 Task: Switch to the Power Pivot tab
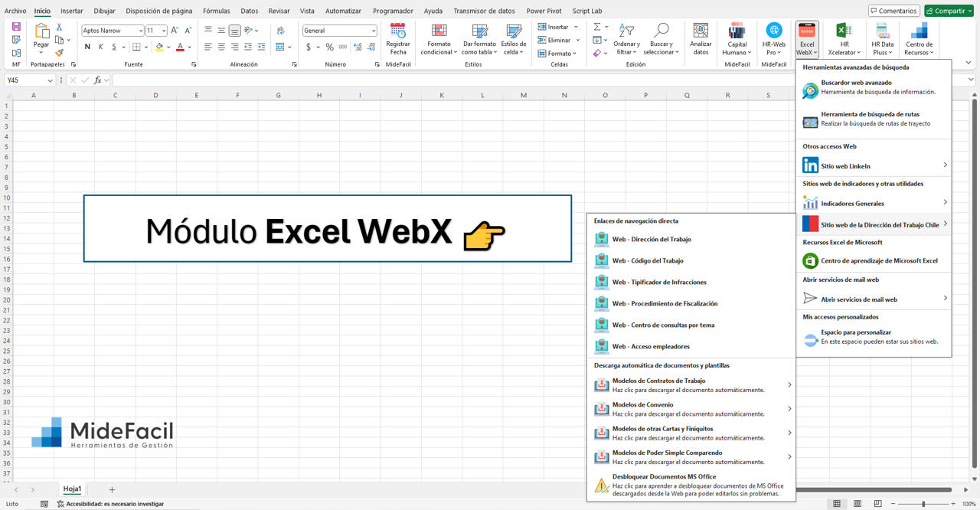pos(544,11)
